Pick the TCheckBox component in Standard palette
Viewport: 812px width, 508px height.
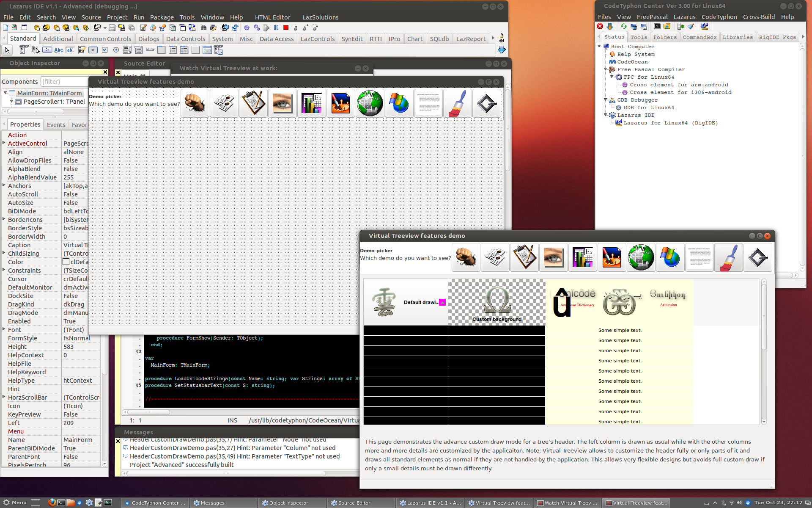coord(104,50)
